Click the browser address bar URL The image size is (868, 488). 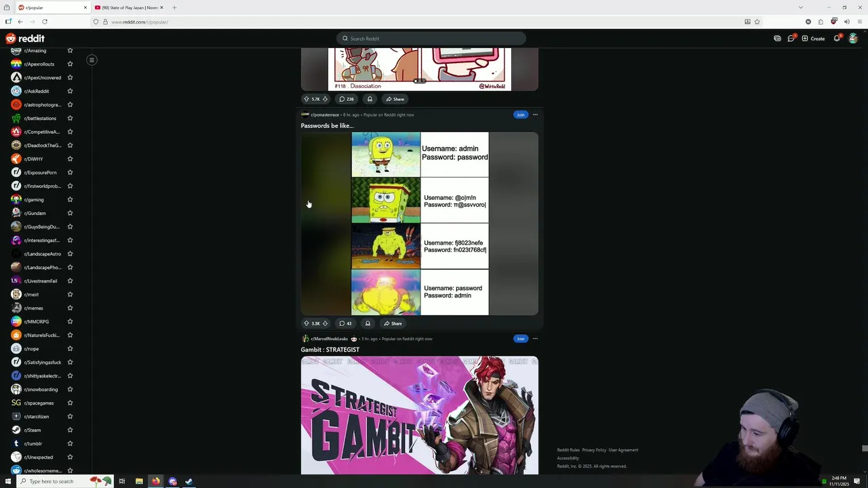pyautogui.click(x=140, y=22)
